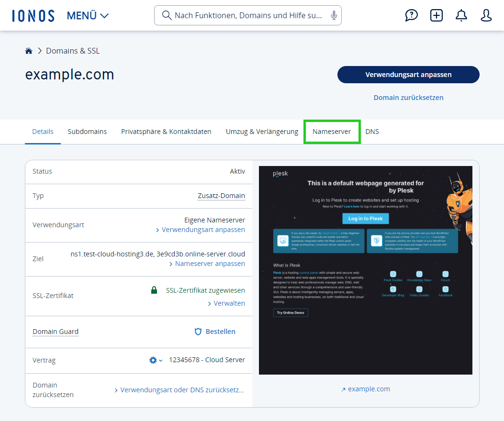Go to home via breadcrumb house icon
This screenshot has width=504, height=421.
(29, 51)
